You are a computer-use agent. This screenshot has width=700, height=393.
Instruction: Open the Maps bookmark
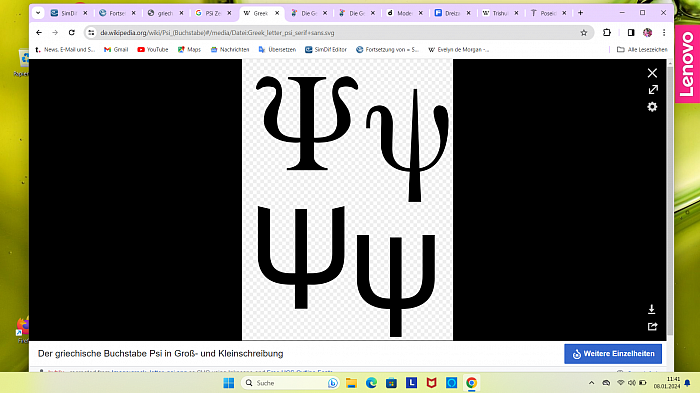click(189, 50)
